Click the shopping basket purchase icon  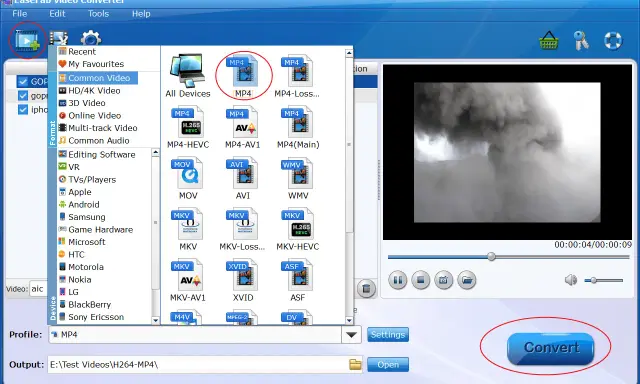click(x=549, y=40)
